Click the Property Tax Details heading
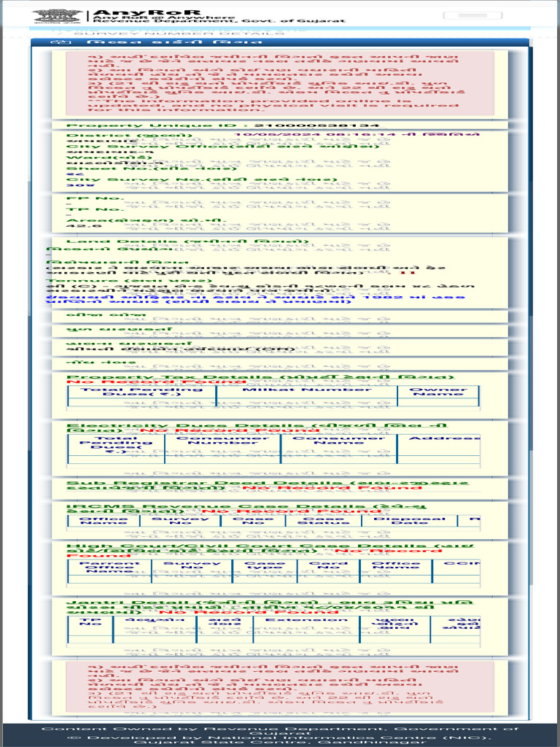The image size is (560, 747). coord(260,377)
